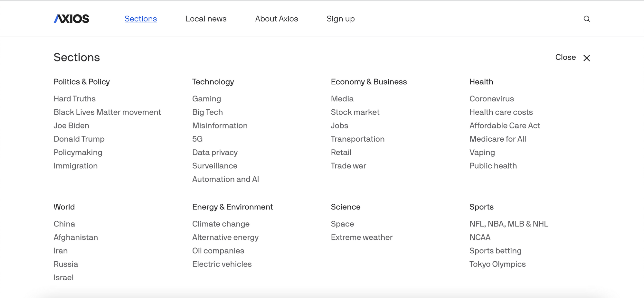Image resolution: width=644 pixels, height=298 pixels.
Task: Open the Russia topic
Action: [x=66, y=264]
